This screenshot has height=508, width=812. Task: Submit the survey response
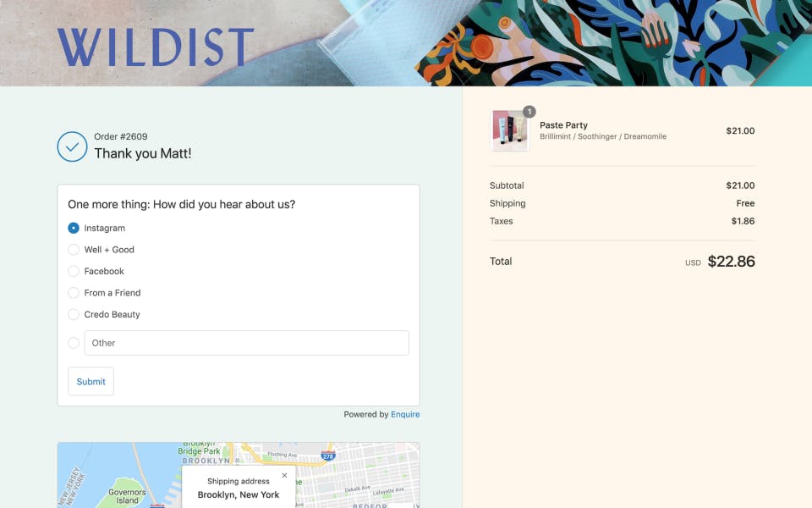91,382
